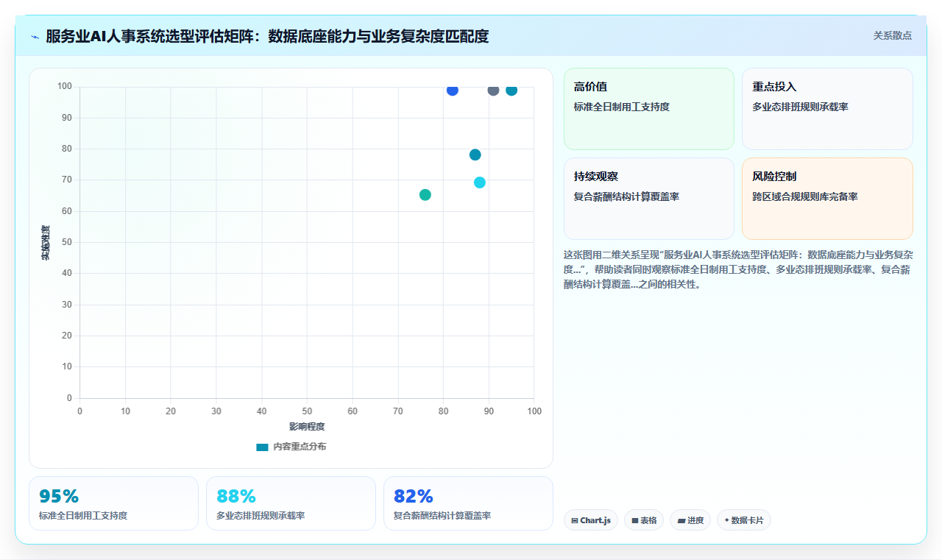Click the 跨区域合规规则库完备率 text
942x560 pixels.
coord(804,196)
